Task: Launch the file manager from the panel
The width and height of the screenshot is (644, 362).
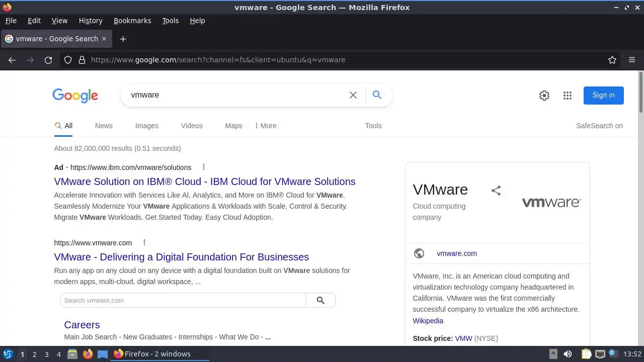Action: [x=72, y=354]
